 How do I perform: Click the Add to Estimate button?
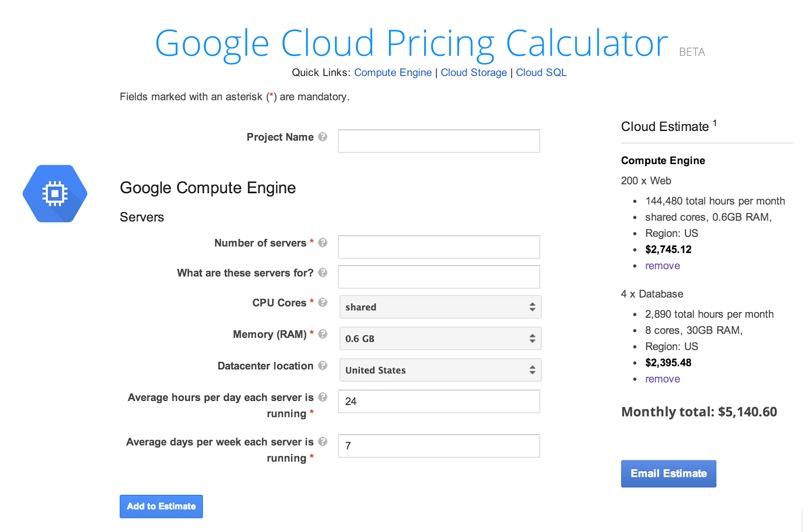point(161,506)
